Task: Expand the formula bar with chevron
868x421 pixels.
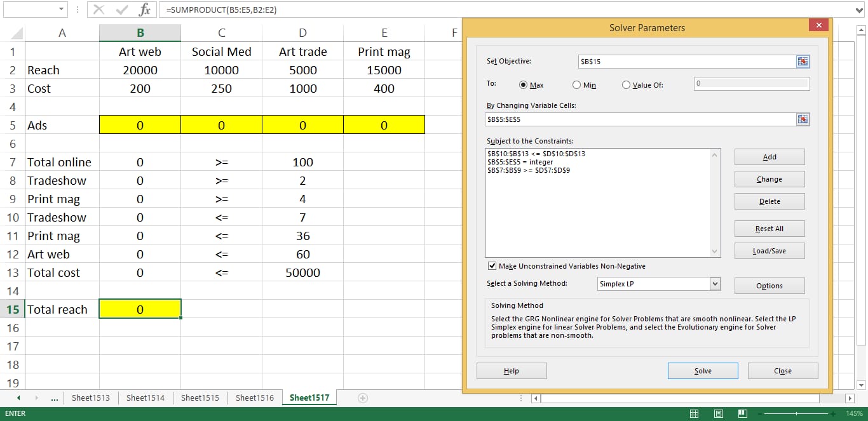Action: pos(860,10)
